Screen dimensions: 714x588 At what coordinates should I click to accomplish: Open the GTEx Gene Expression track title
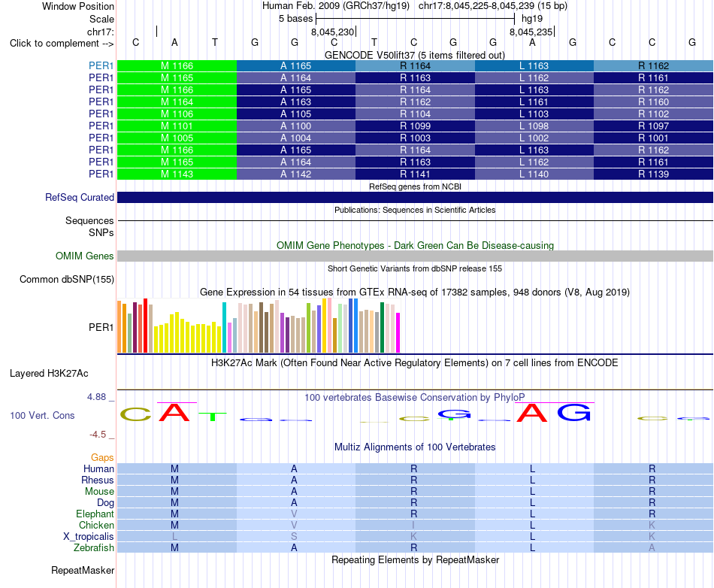pos(414,292)
